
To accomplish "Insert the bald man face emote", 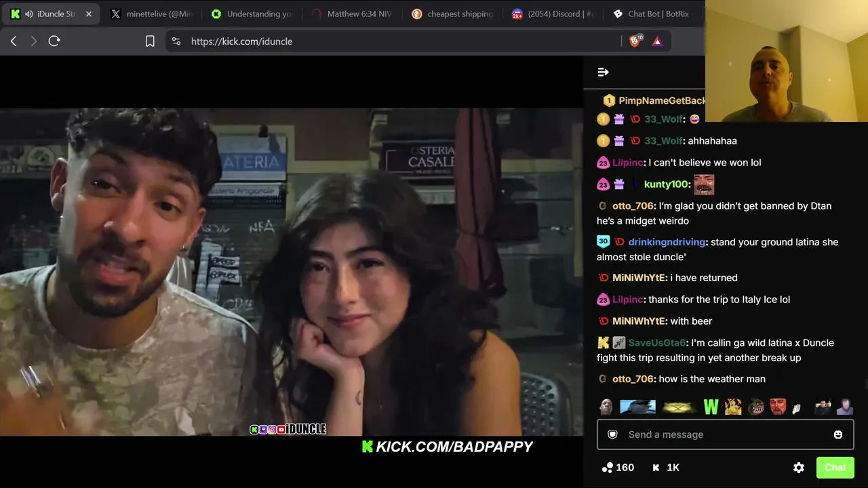I will tap(606, 407).
